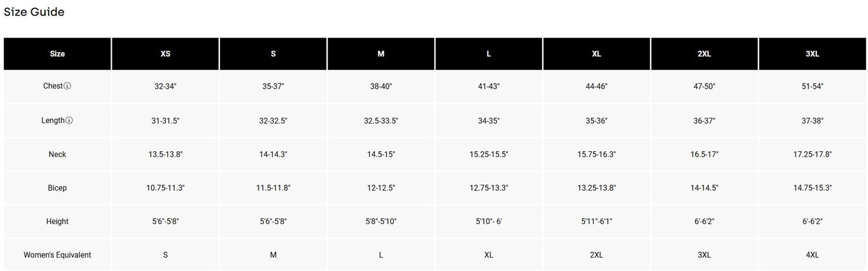Click the info icon beside Length
The width and height of the screenshot is (868, 271).
point(69,121)
